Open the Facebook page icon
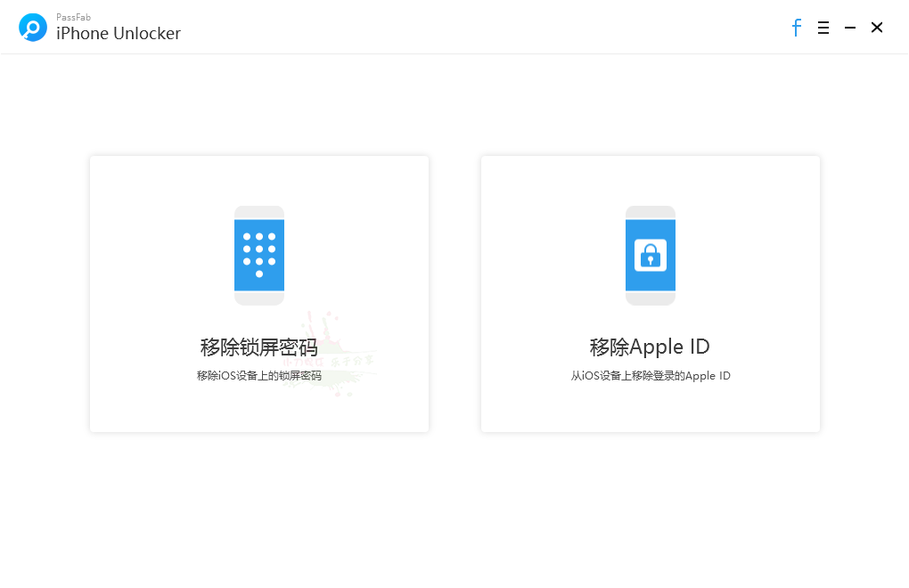The width and height of the screenshot is (909, 588). (x=796, y=28)
